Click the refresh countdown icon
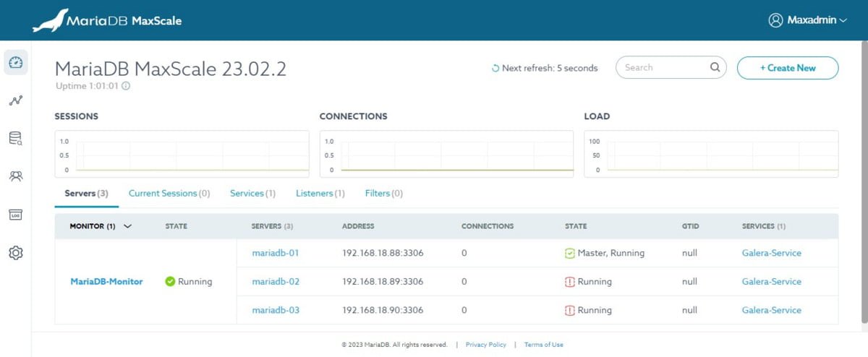The height and width of the screenshot is (357, 868). pyautogui.click(x=495, y=68)
